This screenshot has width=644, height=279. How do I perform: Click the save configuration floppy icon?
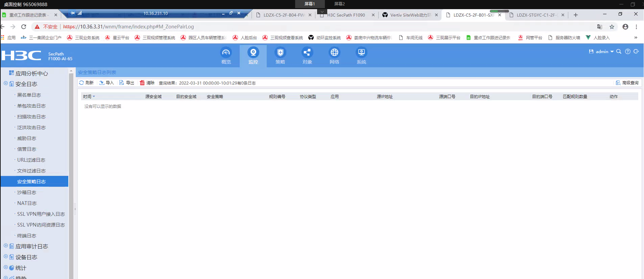[591, 51]
